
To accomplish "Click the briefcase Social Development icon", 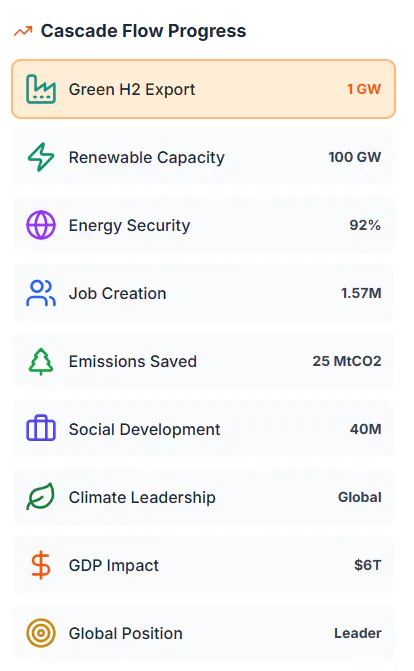I will tap(41, 428).
